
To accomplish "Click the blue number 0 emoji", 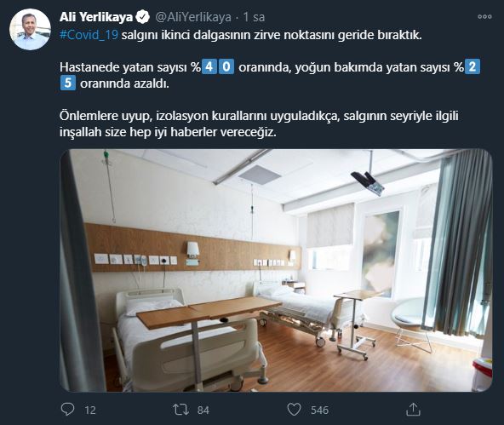I will point(226,67).
